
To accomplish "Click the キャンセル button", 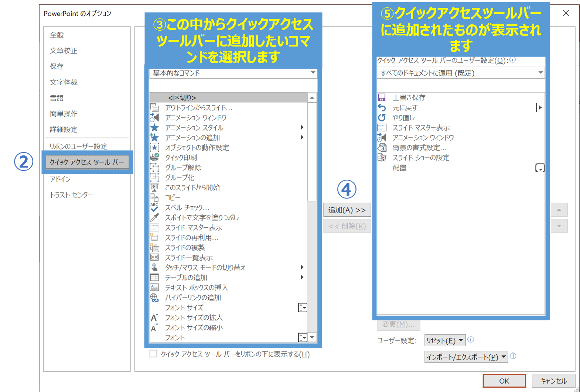I will (553, 381).
